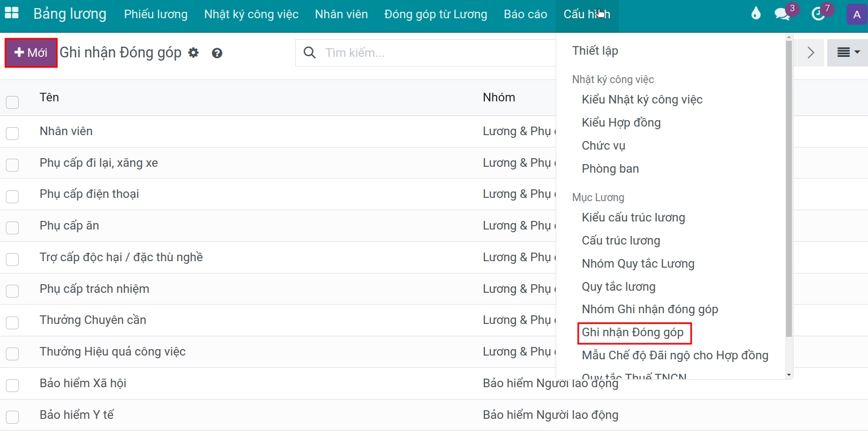The image size is (868, 436).
Task: Click the help question mark icon
Action: (x=217, y=53)
